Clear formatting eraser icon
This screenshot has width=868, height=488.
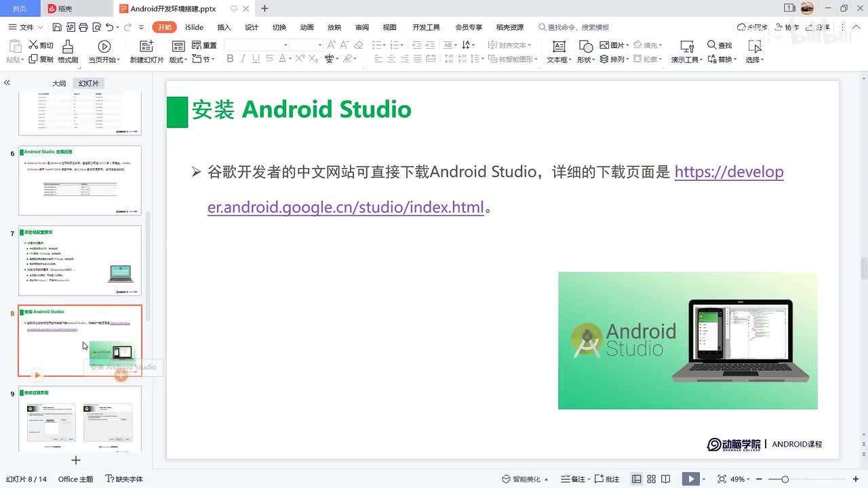(359, 45)
